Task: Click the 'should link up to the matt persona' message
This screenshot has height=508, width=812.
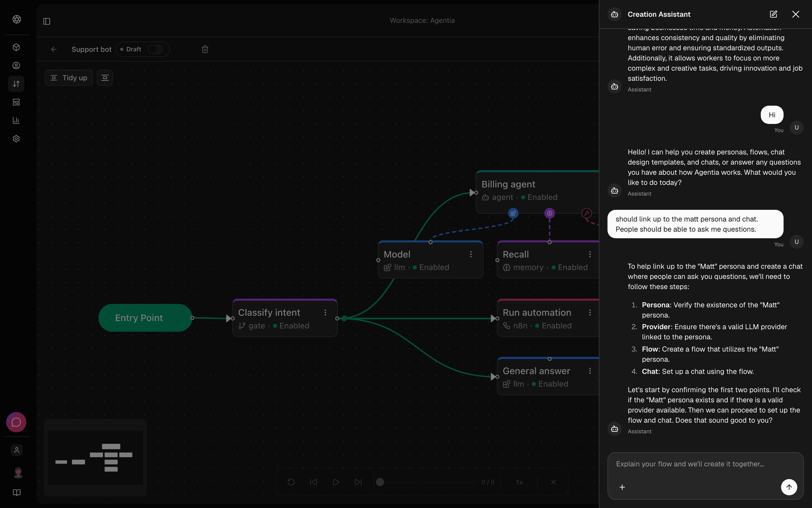Action: click(x=695, y=224)
